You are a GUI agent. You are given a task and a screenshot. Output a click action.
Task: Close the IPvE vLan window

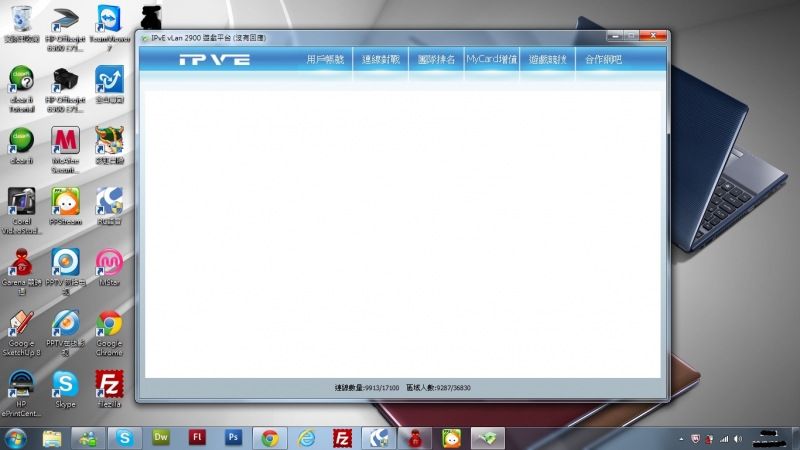coord(653,35)
